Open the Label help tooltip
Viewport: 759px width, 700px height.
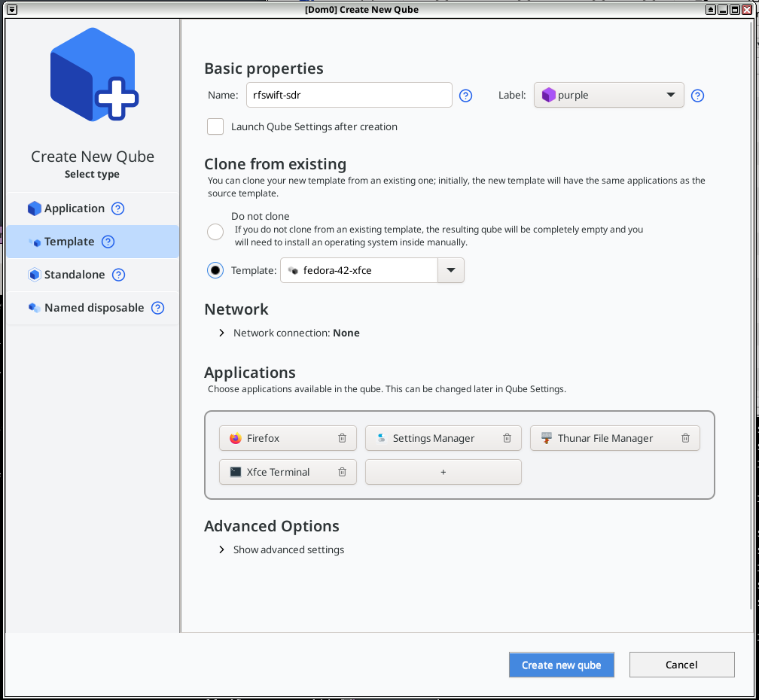click(697, 96)
